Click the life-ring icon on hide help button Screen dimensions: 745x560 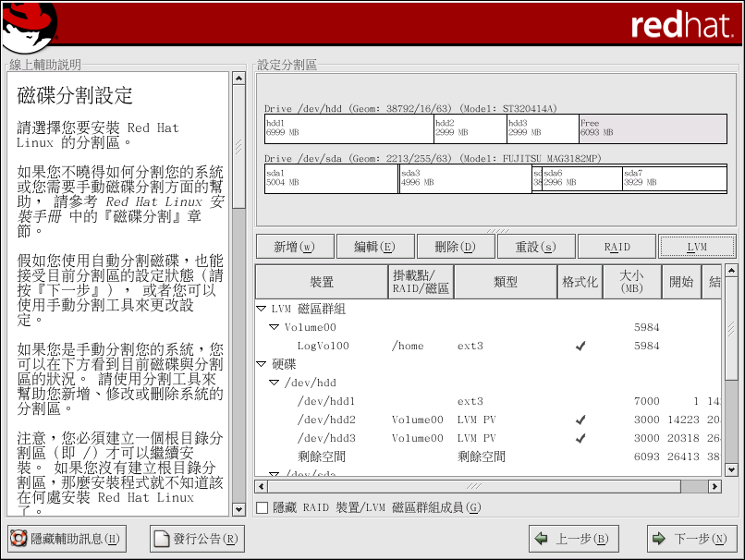(18, 539)
